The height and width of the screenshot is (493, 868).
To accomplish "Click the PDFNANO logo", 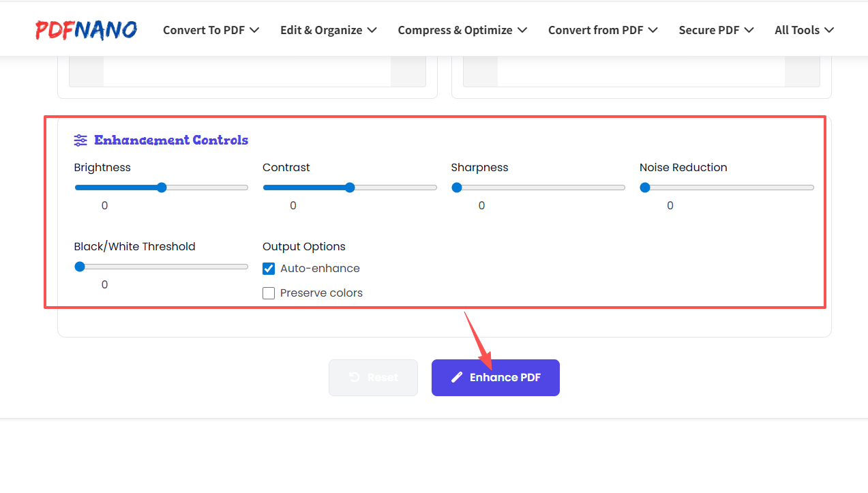I will (x=86, y=29).
